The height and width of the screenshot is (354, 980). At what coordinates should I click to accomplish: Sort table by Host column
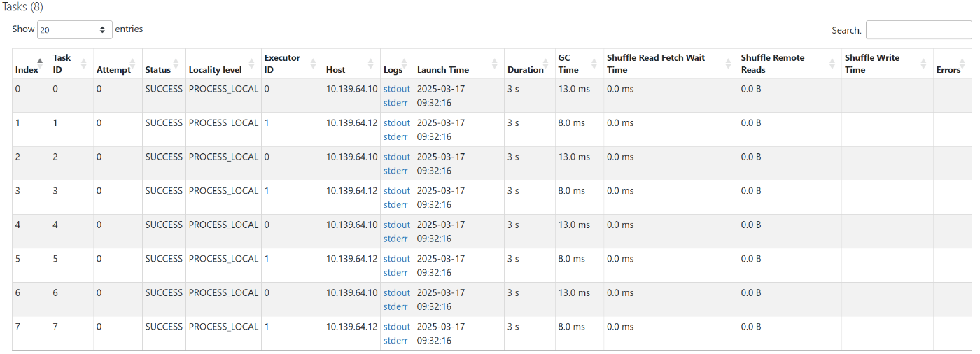click(x=351, y=64)
